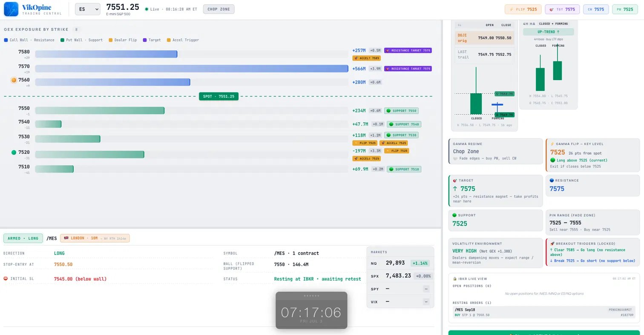
Task: Click the DOJI orig row
Action: pyautogui.click(x=484, y=38)
